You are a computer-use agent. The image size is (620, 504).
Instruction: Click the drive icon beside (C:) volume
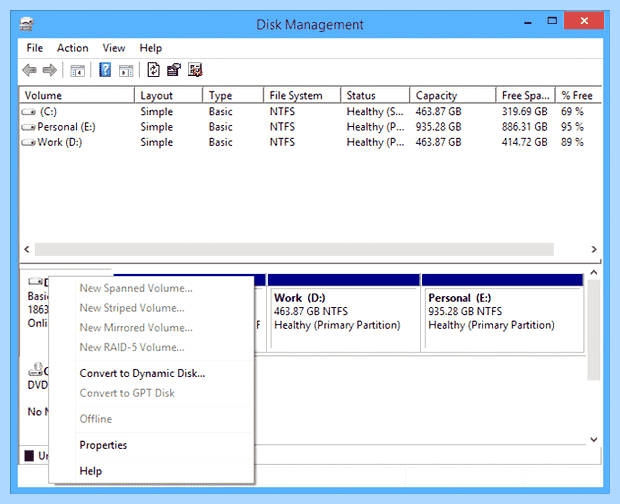click(28, 112)
